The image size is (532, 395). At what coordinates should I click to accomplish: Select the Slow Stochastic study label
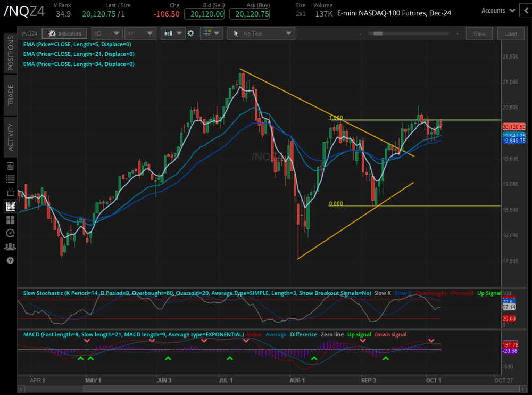pos(197,293)
